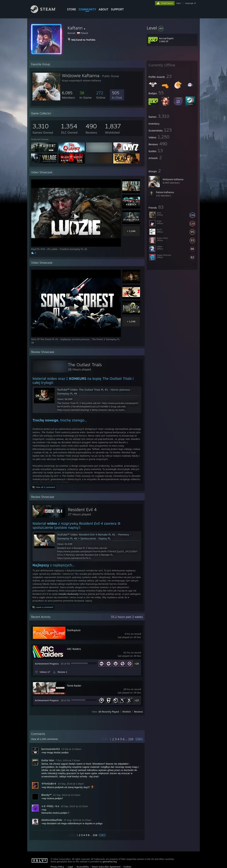227x868 pixels.
Task: Click the 505 In Chat button
Action: [x=117, y=95]
